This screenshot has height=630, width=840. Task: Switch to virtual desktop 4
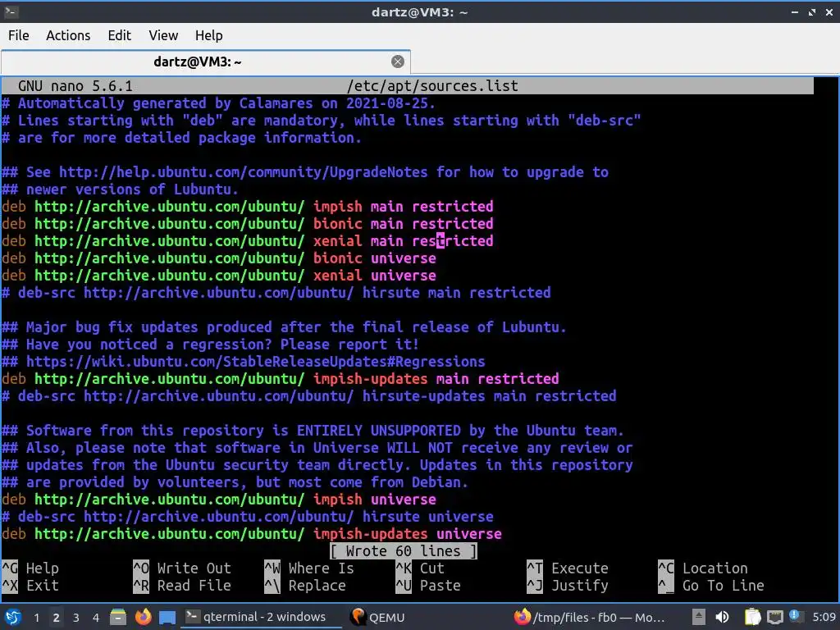coord(96,618)
